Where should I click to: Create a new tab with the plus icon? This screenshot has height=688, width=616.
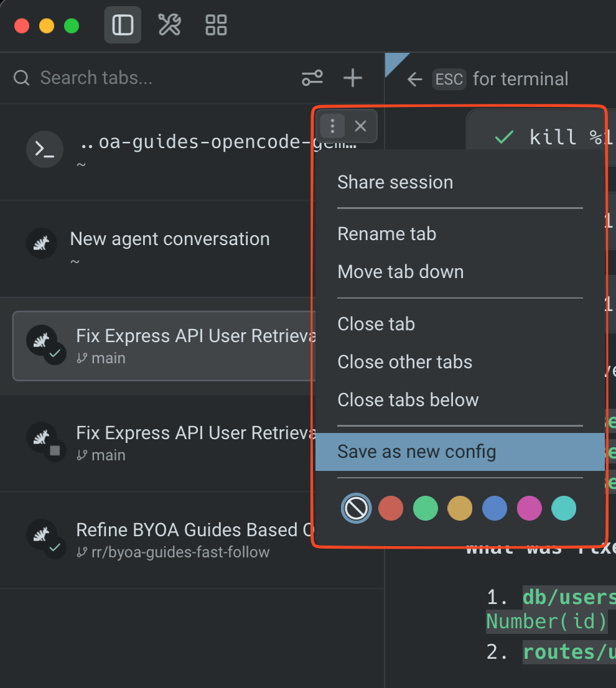click(x=352, y=78)
